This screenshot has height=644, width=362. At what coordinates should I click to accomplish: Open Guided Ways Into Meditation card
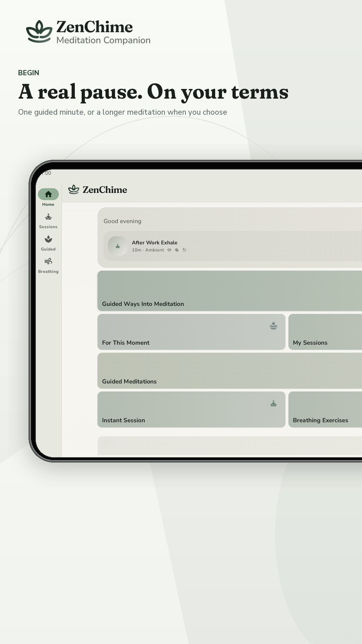tap(230, 291)
